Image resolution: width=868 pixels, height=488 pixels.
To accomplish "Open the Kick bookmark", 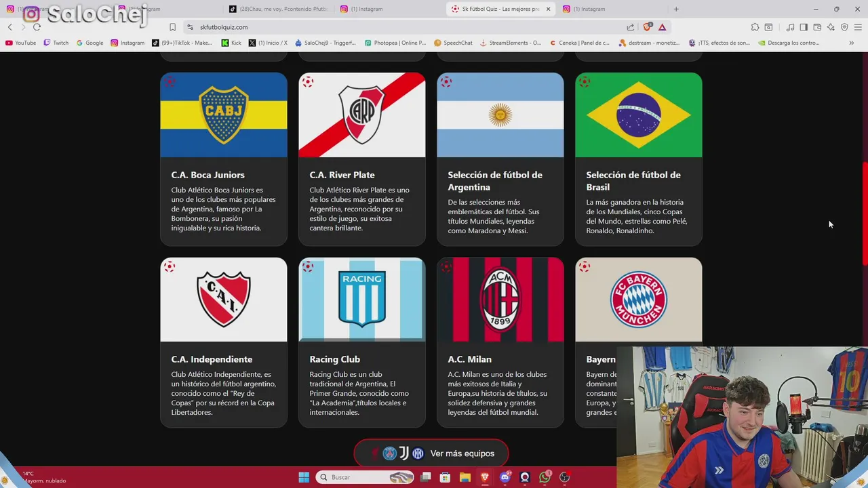I will (231, 43).
